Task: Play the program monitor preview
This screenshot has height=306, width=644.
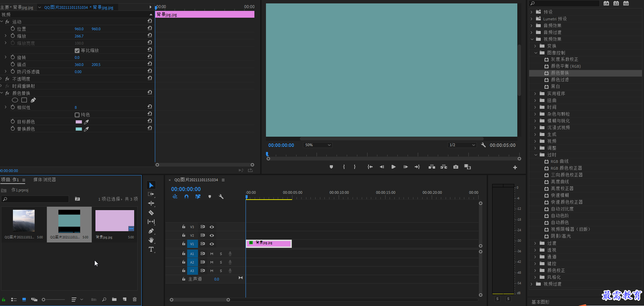Action: (x=393, y=167)
